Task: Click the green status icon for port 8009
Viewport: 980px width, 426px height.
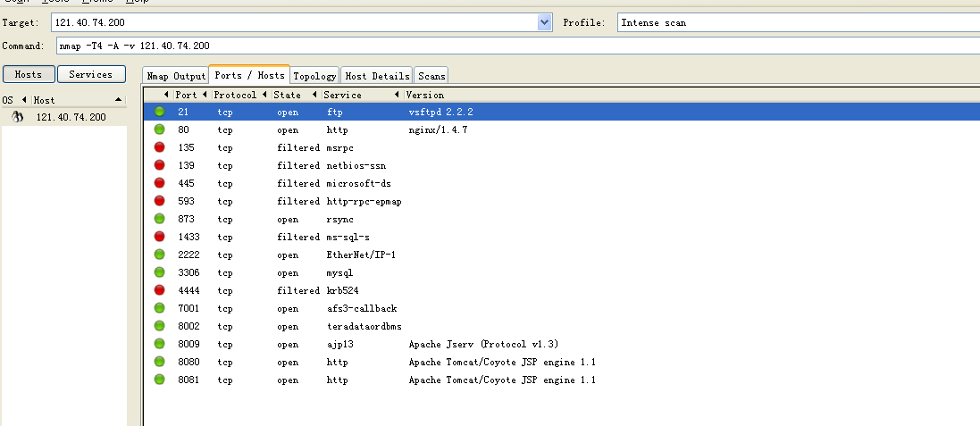Action: 159,344
